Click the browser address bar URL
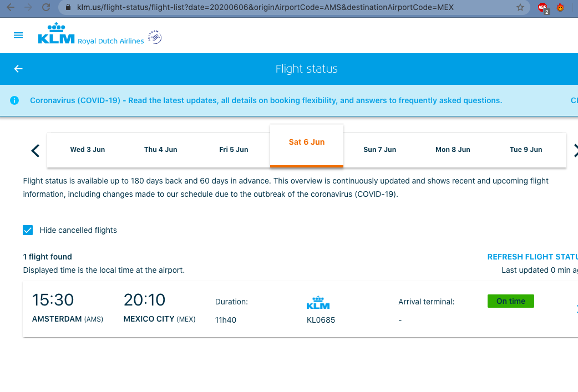 (x=265, y=7)
